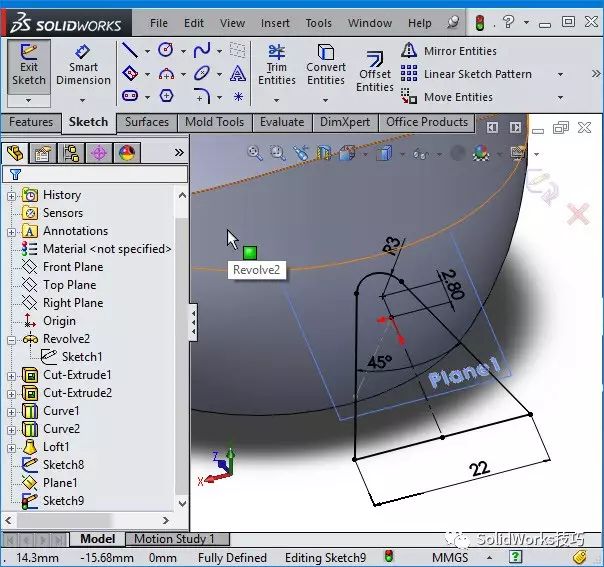Select the Sketch Fillet tool
604x567 pixels.
(x=202, y=96)
